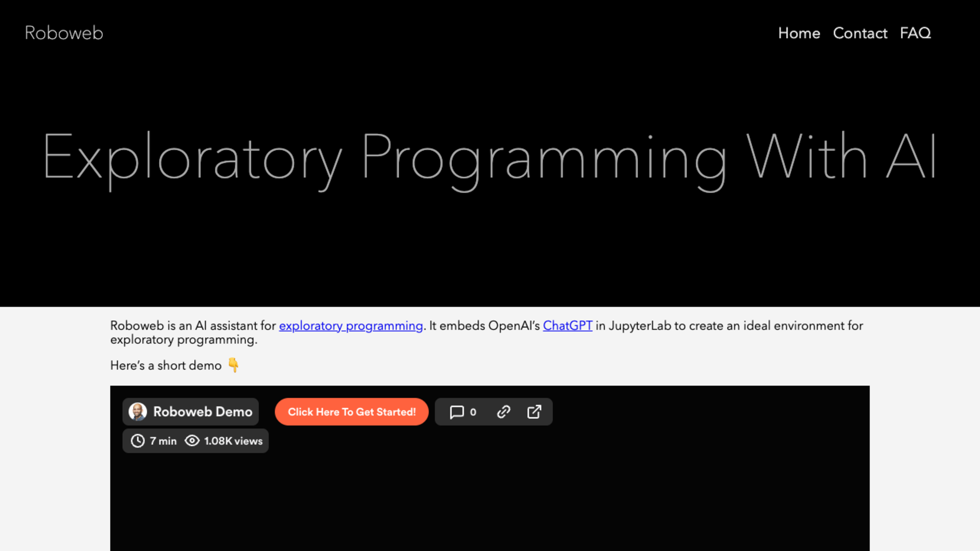Click the pointing-down hand emoji
The image size is (980, 551).
(233, 366)
